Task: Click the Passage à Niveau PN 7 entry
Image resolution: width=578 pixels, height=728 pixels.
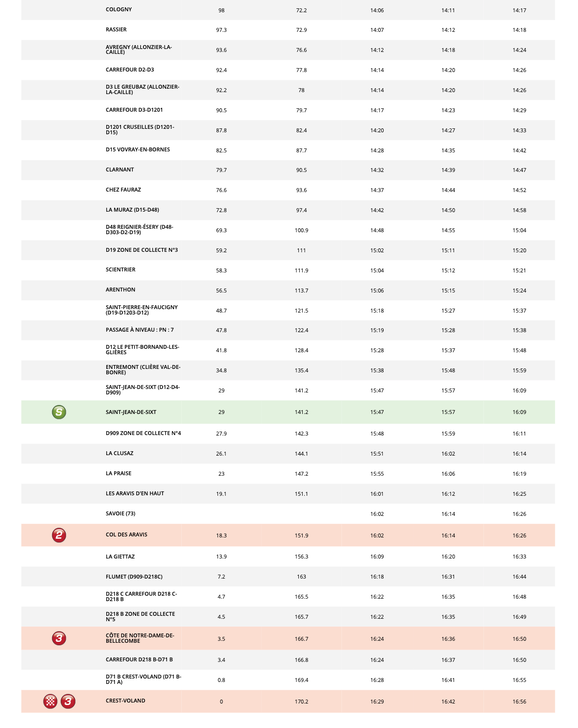Action: (140, 330)
